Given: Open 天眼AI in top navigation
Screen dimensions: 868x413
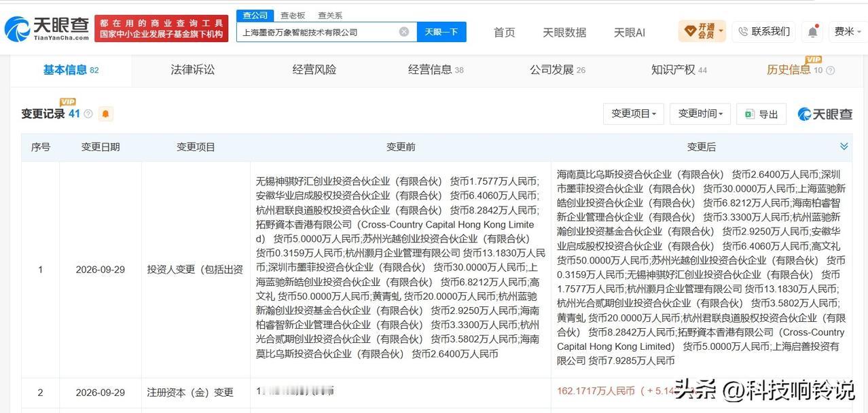Looking at the screenshot, I should tap(630, 32).
